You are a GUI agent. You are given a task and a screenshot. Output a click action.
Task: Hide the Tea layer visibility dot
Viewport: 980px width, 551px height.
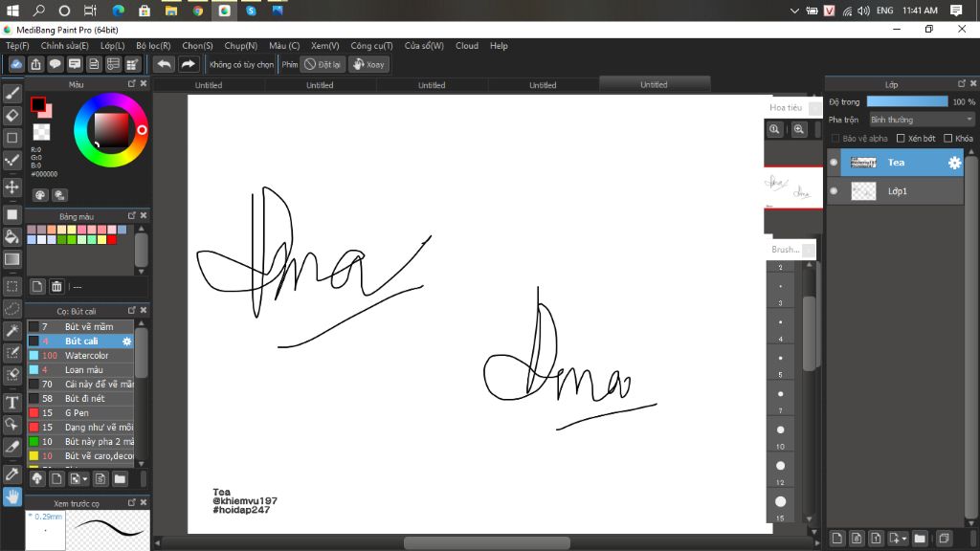pyautogui.click(x=834, y=163)
